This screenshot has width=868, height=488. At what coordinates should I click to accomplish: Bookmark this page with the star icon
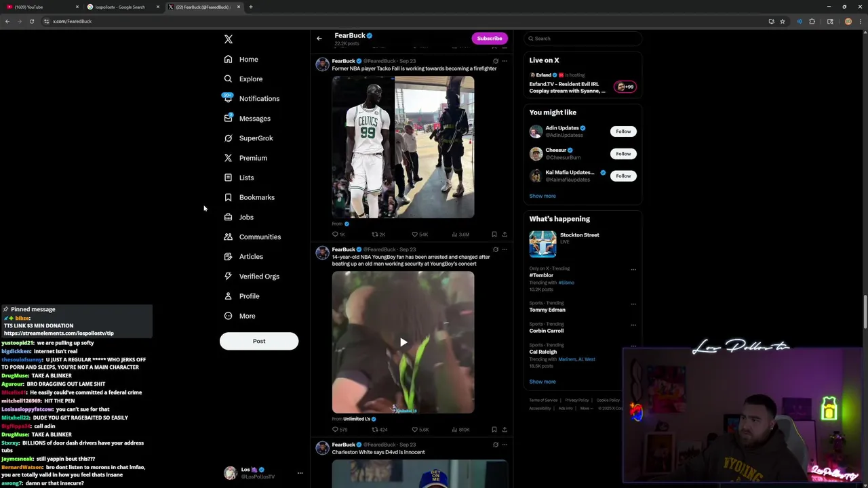[783, 21]
